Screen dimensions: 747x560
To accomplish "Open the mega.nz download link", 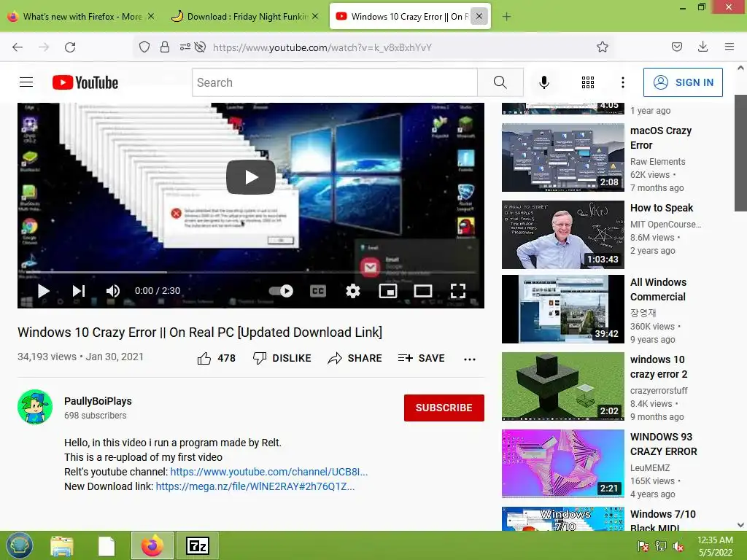I will [255, 486].
